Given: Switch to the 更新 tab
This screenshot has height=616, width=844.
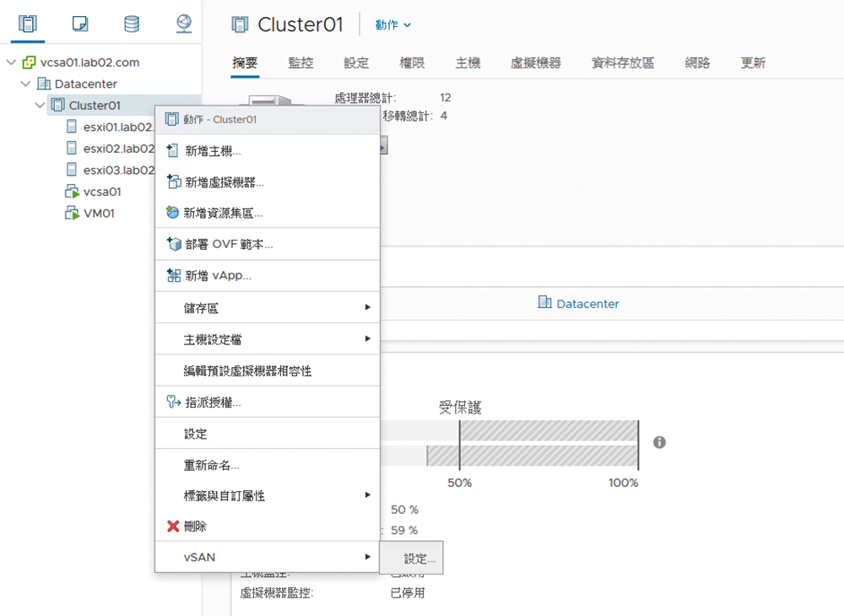Looking at the screenshot, I should (x=753, y=63).
